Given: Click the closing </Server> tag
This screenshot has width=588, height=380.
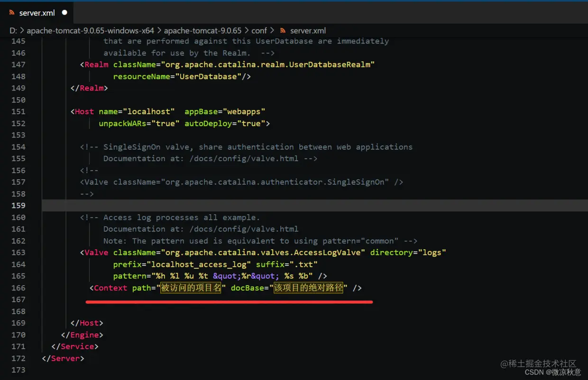Looking at the screenshot, I should 63,358.
